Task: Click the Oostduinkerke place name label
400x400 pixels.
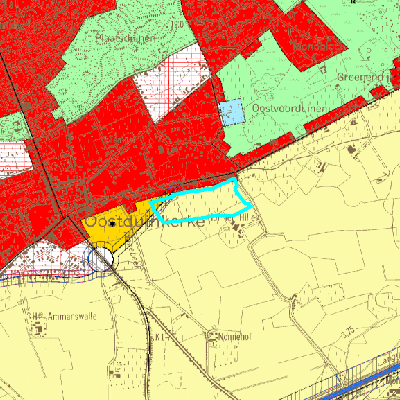Action: point(145,222)
